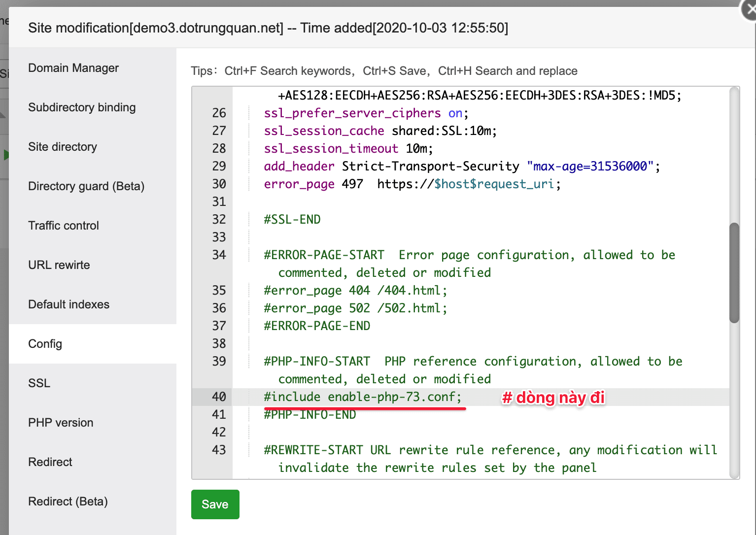Select the Config tab
The width and height of the screenshot is (756, 535).
(x=45, y=344)
